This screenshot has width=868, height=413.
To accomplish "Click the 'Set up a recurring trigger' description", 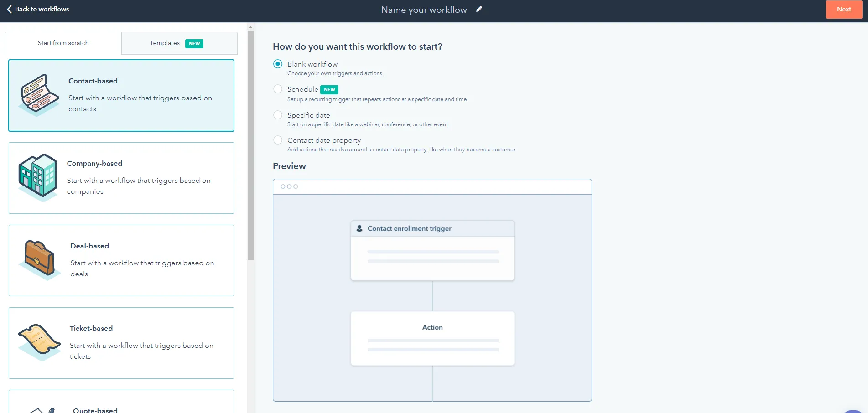I will (x=378, y=99).
